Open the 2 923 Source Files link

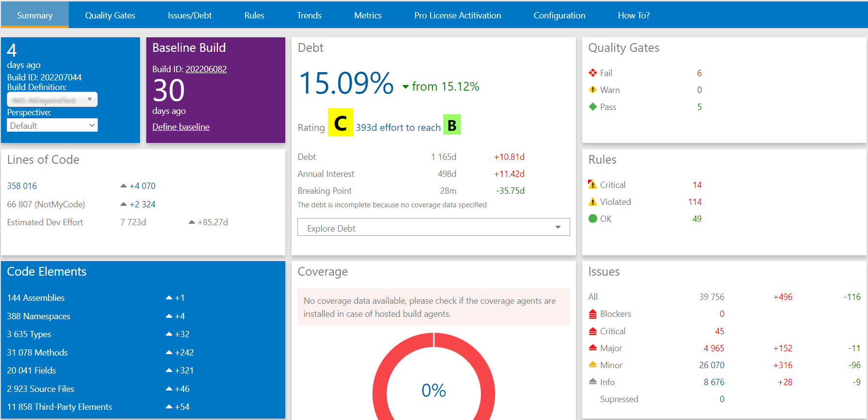pos(41,389)
